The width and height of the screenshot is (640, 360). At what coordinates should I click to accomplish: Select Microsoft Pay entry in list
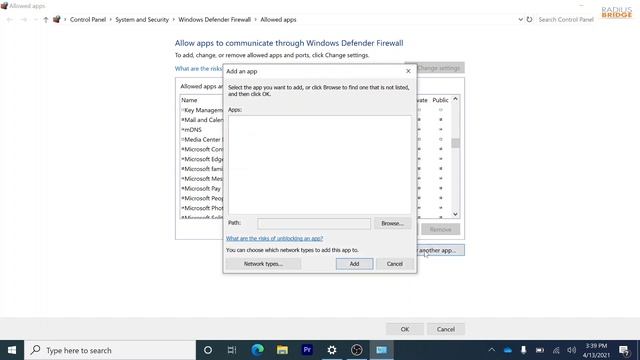202,188
